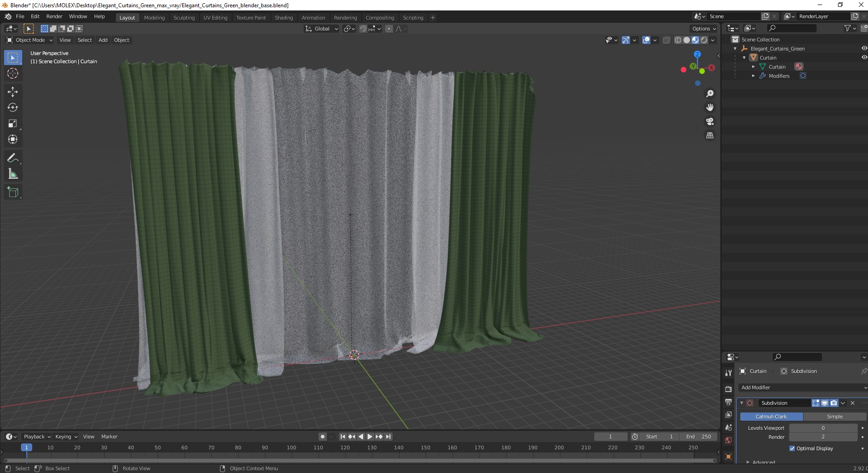Enable timeline auto keying record button
Image resolution: width=868 pixels, height=473 pixels.
(x=322, y=437)
